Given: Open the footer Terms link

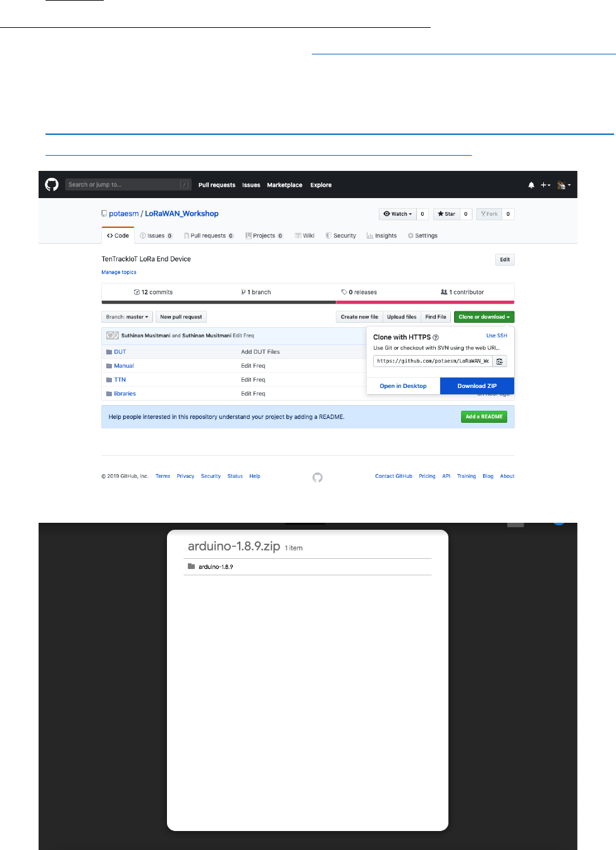Looking at the screenshot, I should click(163, 476).
